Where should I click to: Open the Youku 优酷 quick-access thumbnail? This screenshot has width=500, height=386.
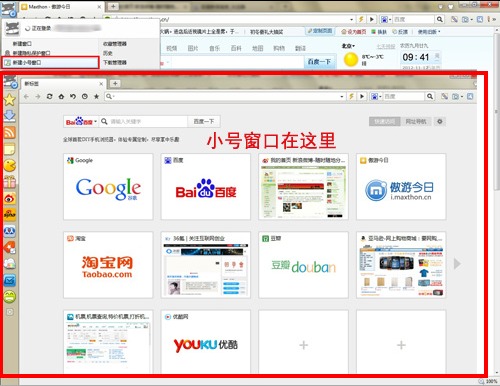(x=206, y=342)
